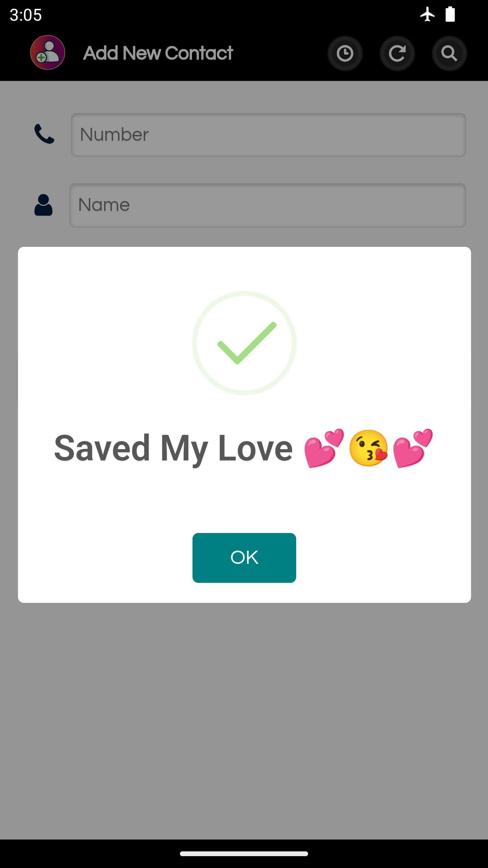The image size is (488, 868).
Task: Open search with magnifier icon
Action: [449, 53]
